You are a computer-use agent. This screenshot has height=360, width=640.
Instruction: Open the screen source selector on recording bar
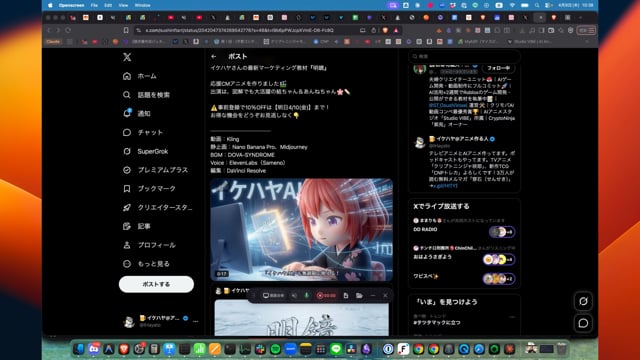pyautogui.click(x=273, y=296)
